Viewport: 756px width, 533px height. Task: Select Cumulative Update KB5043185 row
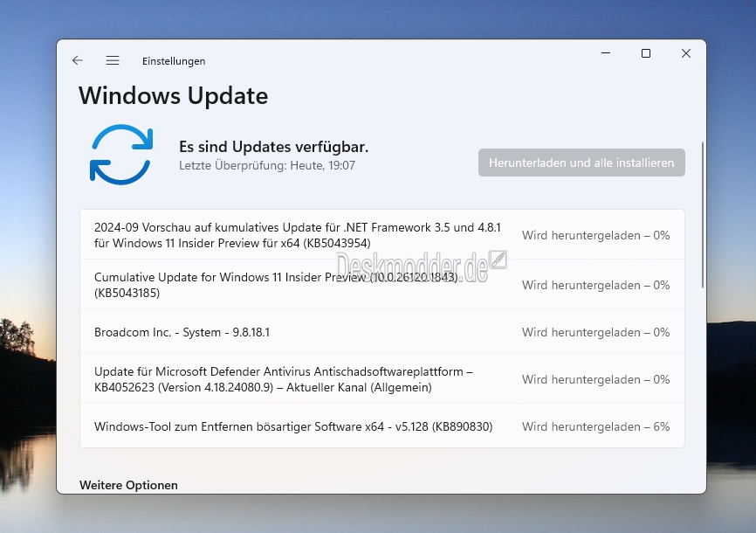[x=382, y=284]
